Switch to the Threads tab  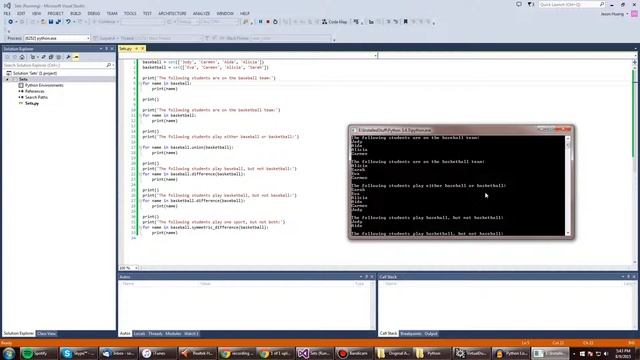coord(155,333)
